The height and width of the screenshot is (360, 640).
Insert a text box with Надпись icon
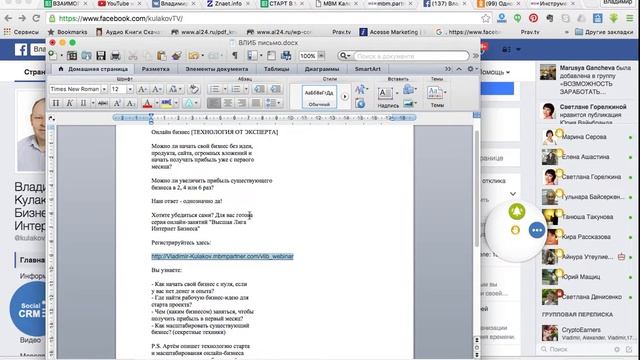[x=385, y=93]
